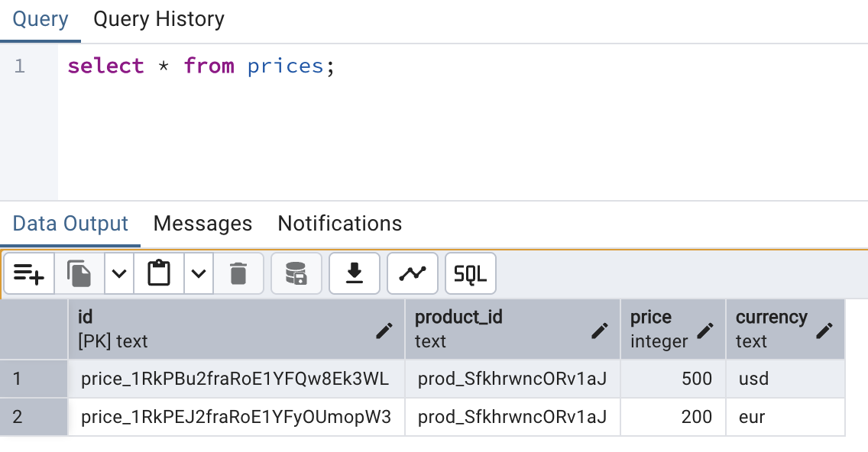Click the Download results icon
868x452 pixels.
tap(355, 273)
